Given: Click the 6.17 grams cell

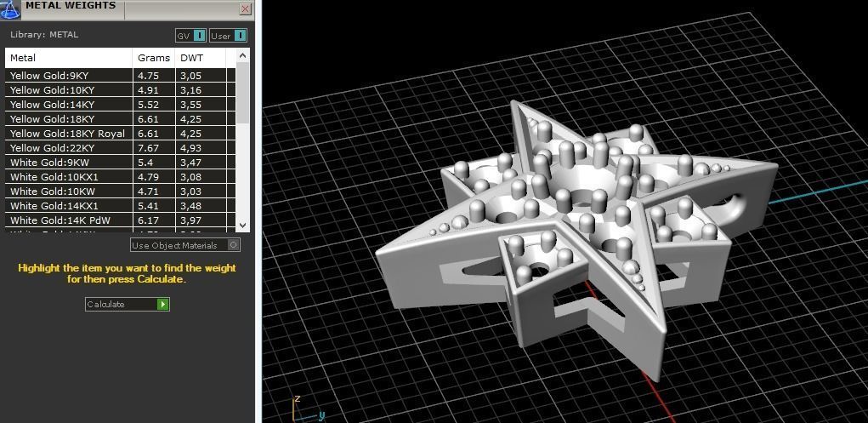Looking at the screenshot, I should point(154,220).
